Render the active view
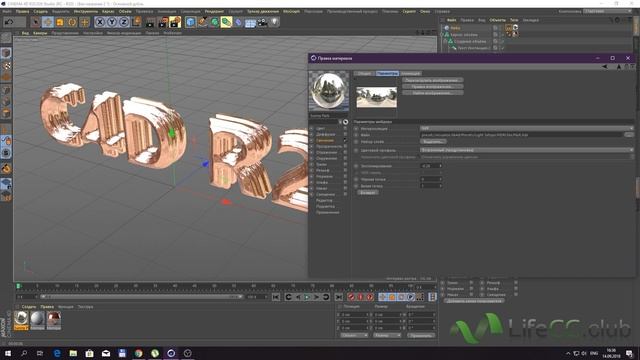 150,22
